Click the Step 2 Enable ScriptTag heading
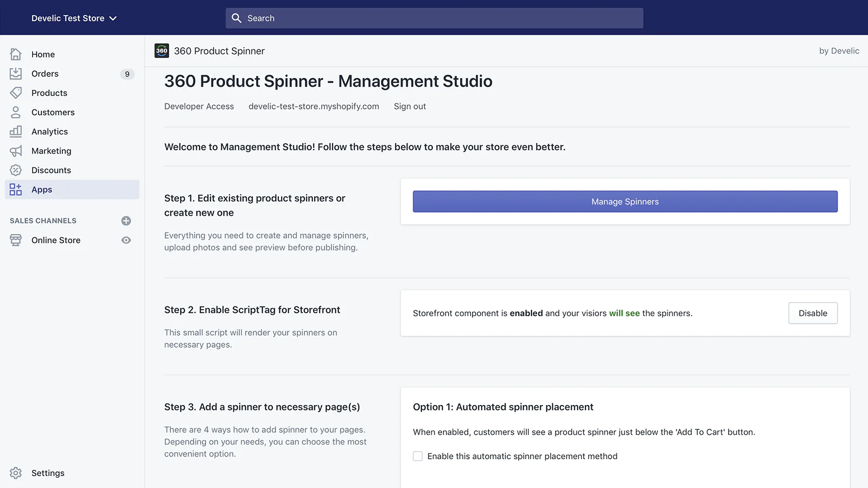The height and width of the screenshot is (488, 868). point(252,310)
